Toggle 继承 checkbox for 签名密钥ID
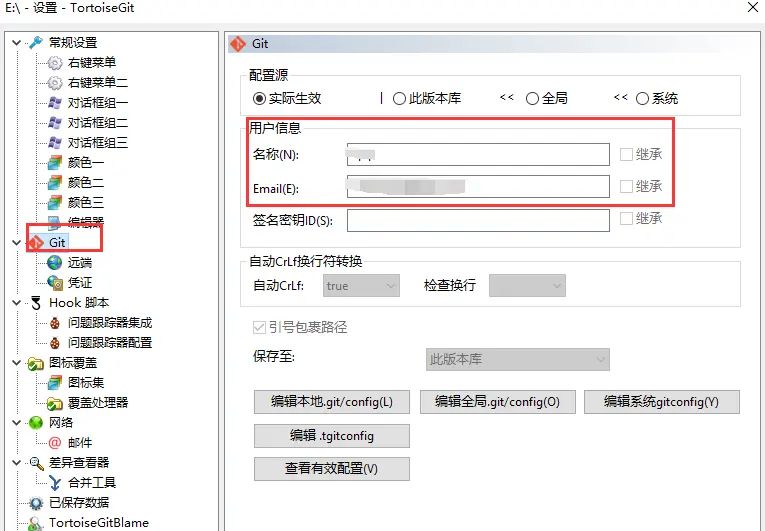 [x=626, y=218]
